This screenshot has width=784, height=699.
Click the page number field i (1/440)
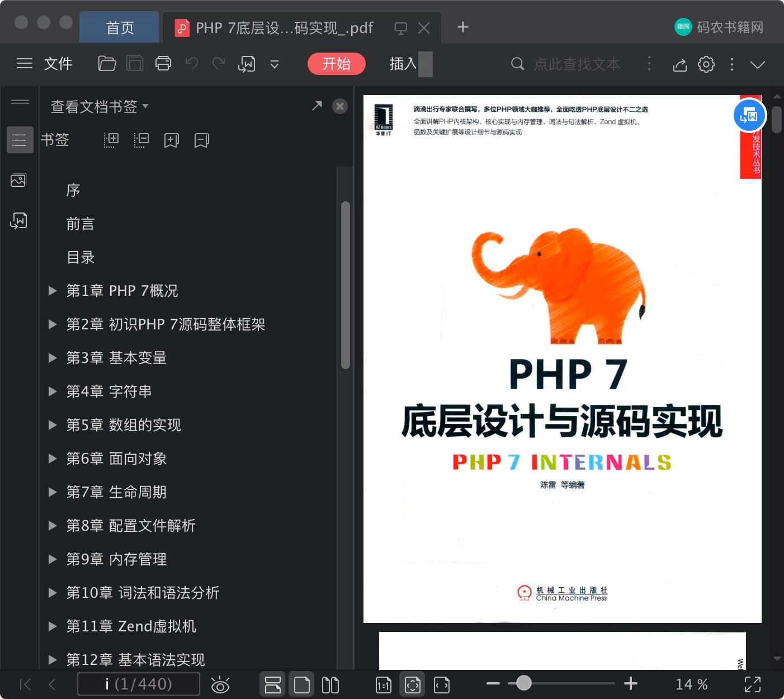(138, 684)
